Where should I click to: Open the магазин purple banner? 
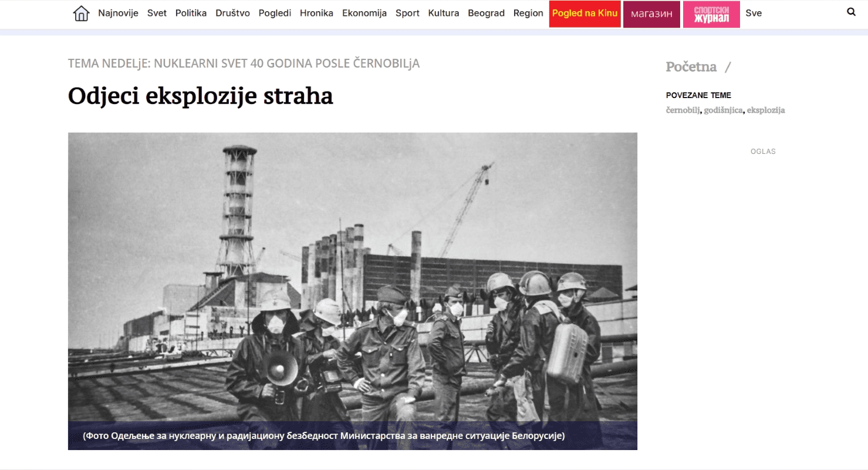coord(651,14)
